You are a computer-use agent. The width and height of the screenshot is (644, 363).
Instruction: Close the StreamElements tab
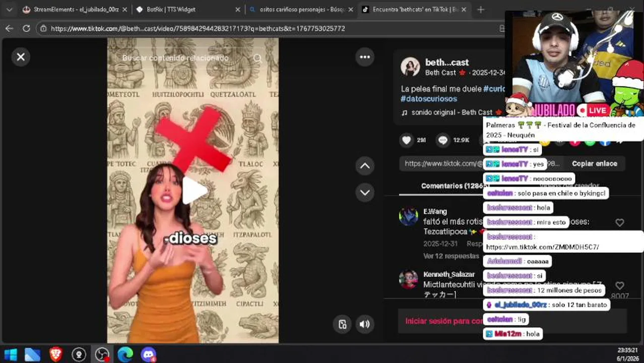124,10
